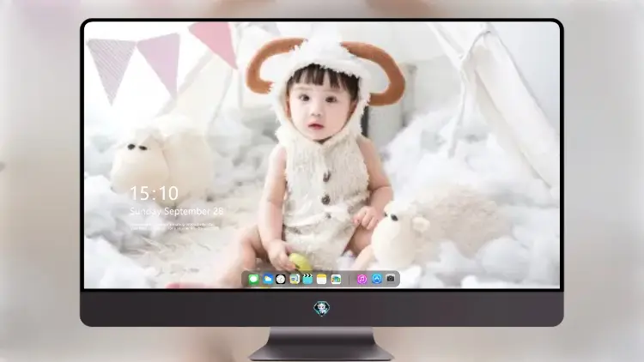Open the Clock app in the dock
This screenshot has width=644, height=362.
click(281, 280)
